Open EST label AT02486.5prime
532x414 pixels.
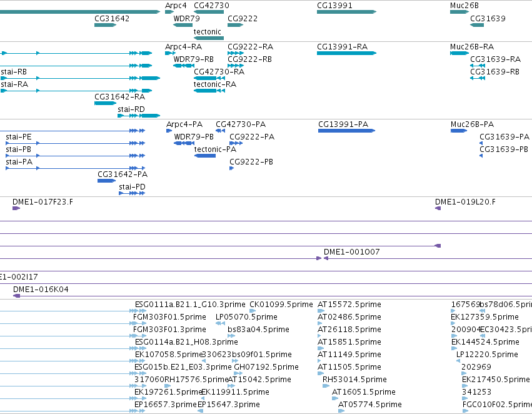pos(349,317)
